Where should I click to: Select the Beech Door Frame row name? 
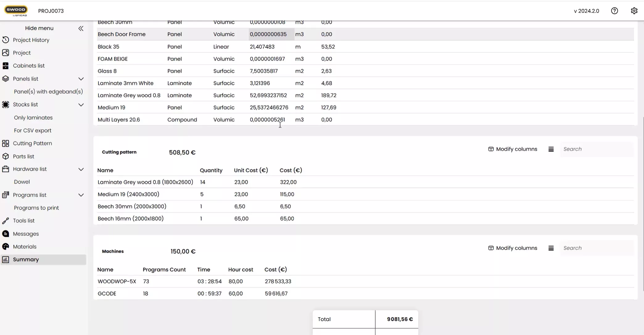click(x=122, y=34)
